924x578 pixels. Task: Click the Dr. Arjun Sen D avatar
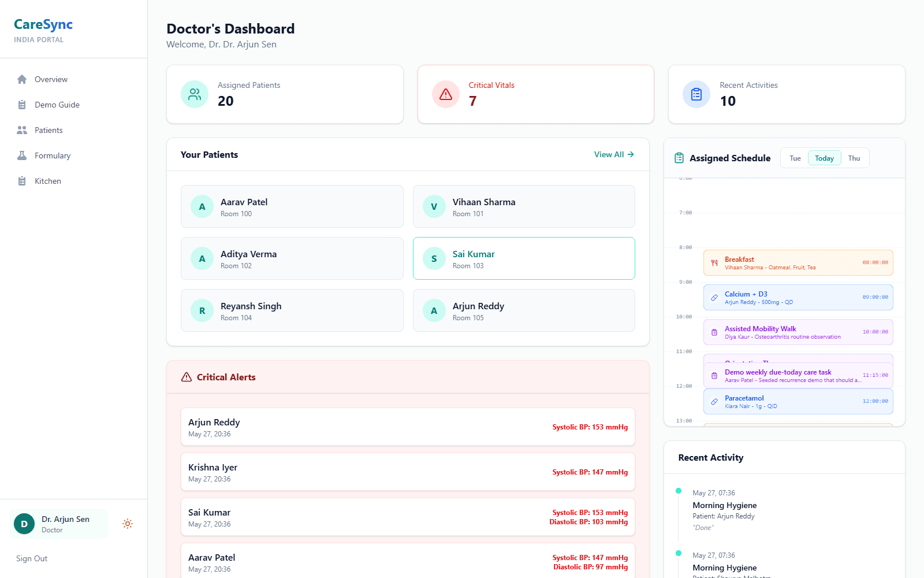[x=24, y=524]
